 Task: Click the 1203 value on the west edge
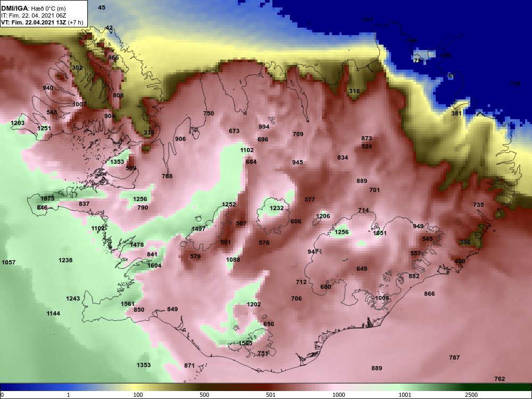coord(18,123)
